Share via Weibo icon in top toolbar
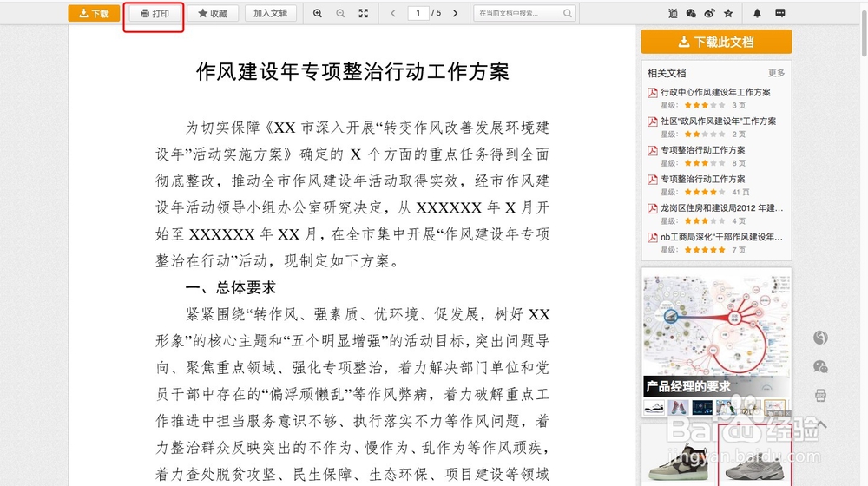 tap(710, 13)
